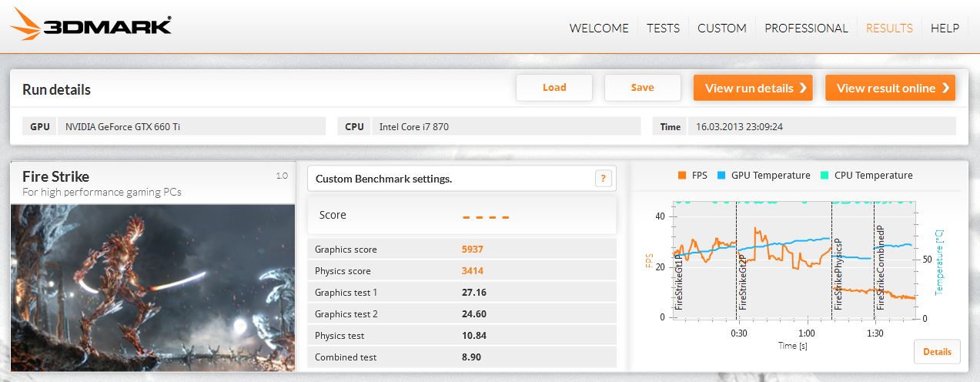Click the green CPU Temperature legend swatch
Screen dimensions: 980x382
click(824, 176)
